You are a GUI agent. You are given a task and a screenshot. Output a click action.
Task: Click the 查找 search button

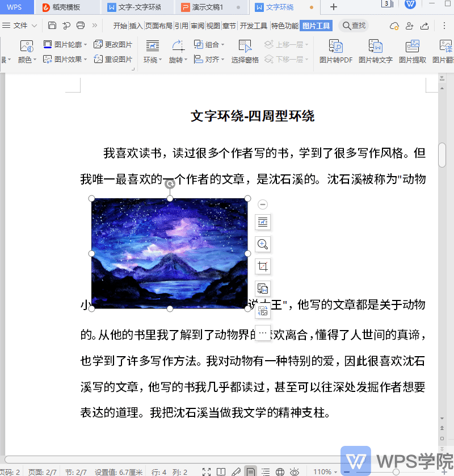click(354, 26)
